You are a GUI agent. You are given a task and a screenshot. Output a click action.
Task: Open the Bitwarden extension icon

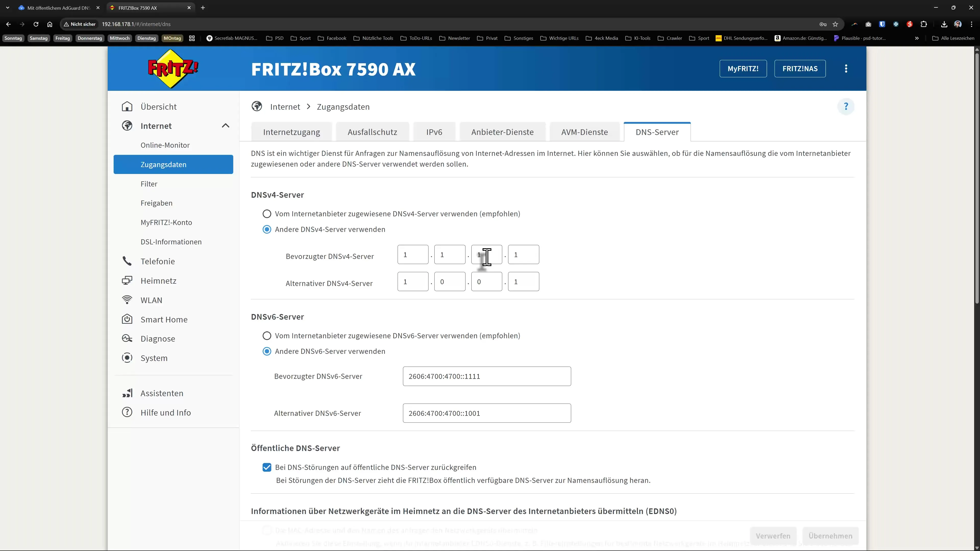pyautogui.click(x=882, y=24)
